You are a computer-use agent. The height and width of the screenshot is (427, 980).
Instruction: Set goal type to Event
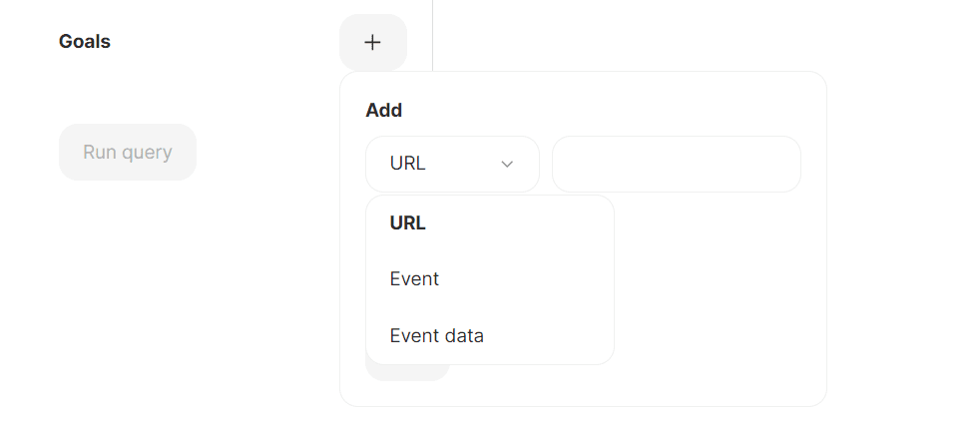(x=414, y=279)
